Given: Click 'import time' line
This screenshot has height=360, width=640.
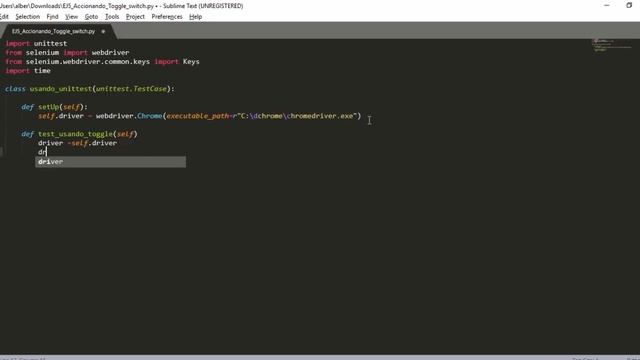Looking at the screenshot, I should coord(28,71).
